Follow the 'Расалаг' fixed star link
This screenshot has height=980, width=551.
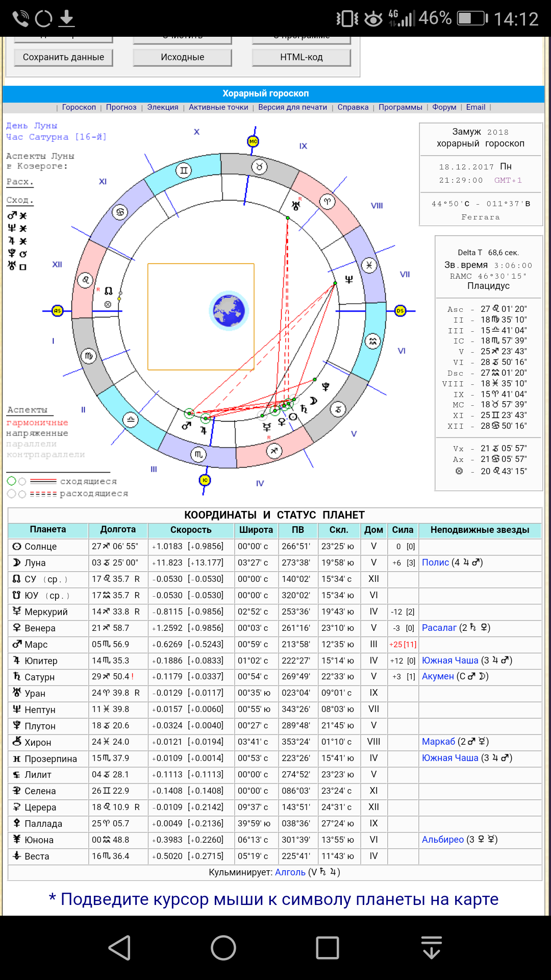tap(439, 628)
